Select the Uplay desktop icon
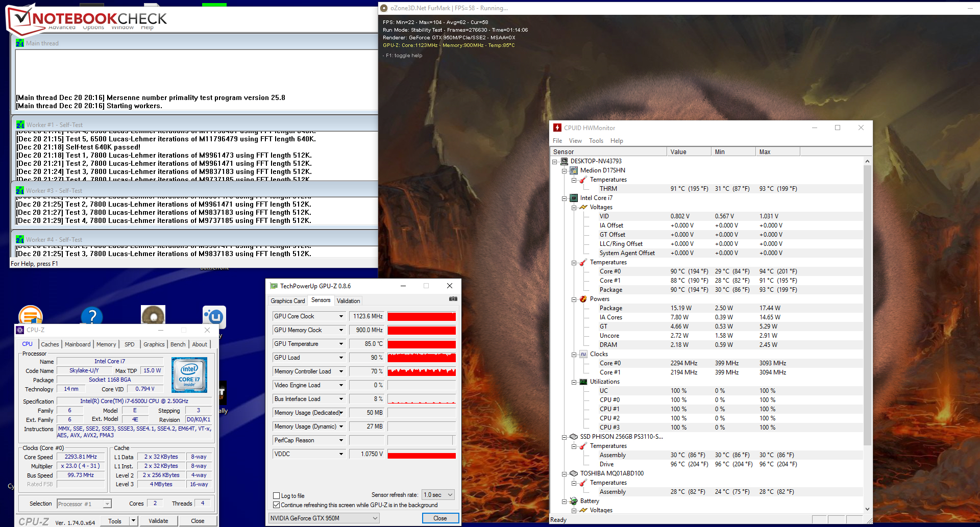The image size is (980, 527). [x=214, y=317]
